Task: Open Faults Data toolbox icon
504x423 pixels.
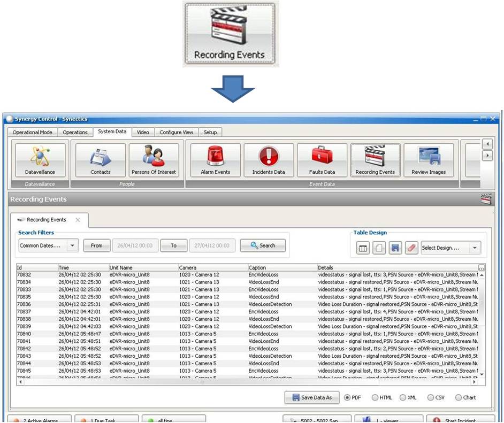Action: tap(322, 160)
